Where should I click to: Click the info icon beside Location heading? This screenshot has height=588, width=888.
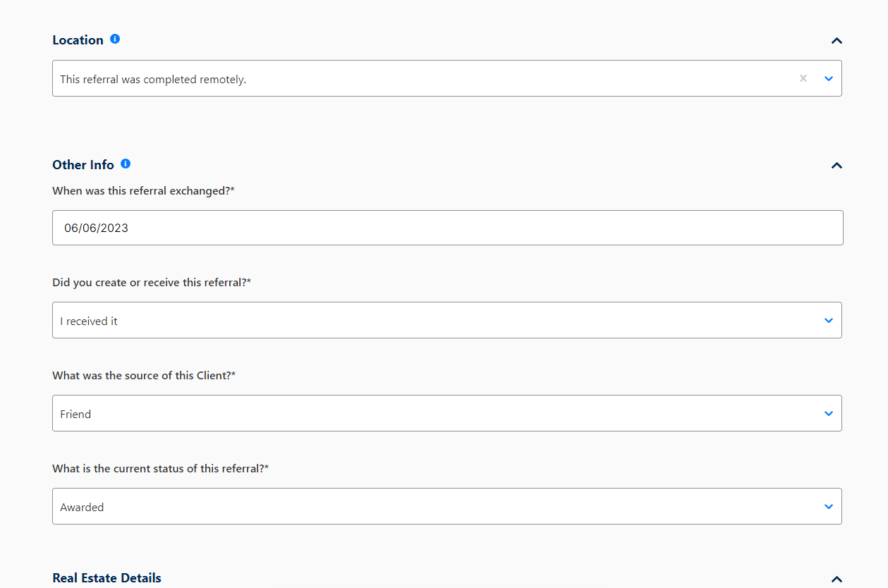[115, 39]
